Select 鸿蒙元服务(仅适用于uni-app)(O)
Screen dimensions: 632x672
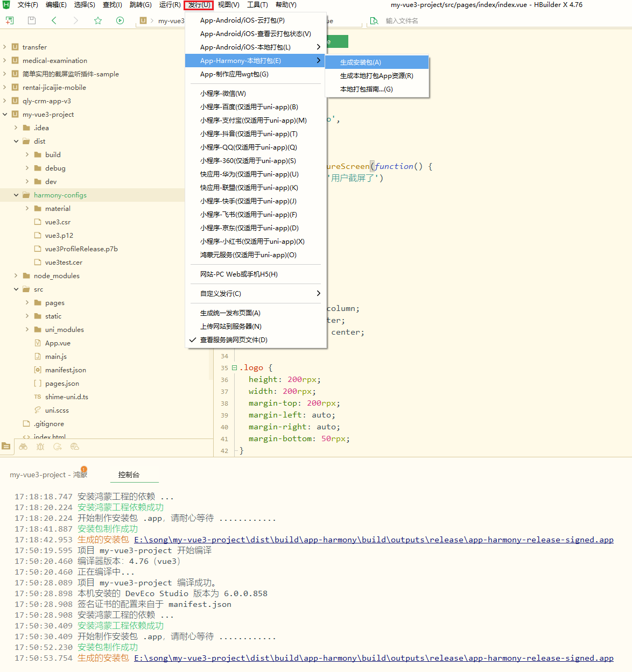(256, 255)
